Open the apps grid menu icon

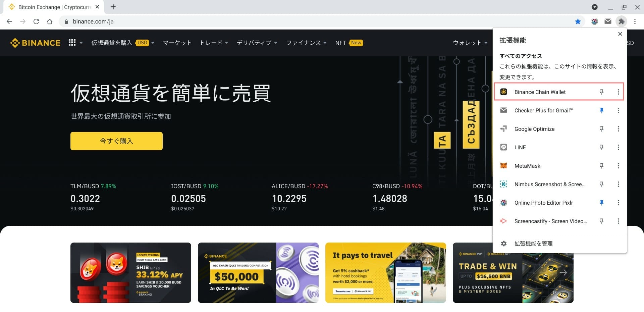tap(72, 43)
